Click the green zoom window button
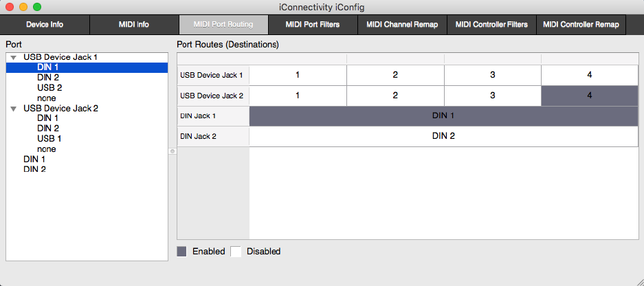 (x=37, y=7)
